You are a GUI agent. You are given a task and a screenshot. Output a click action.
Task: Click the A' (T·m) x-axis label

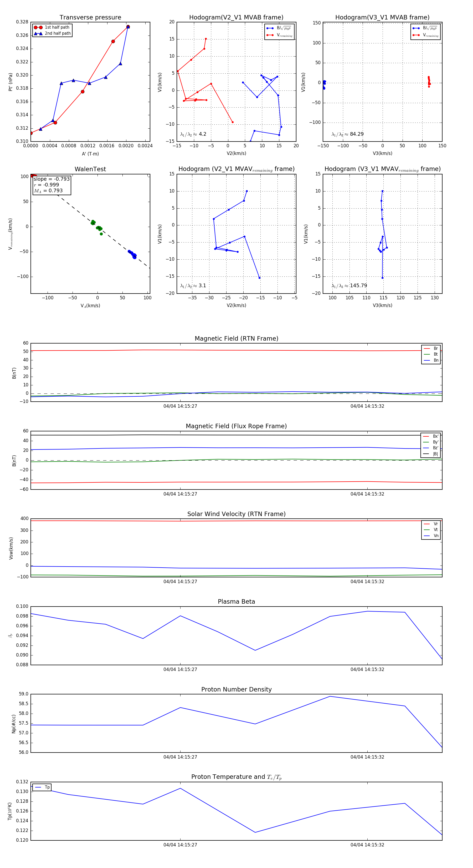coord(90,154)
